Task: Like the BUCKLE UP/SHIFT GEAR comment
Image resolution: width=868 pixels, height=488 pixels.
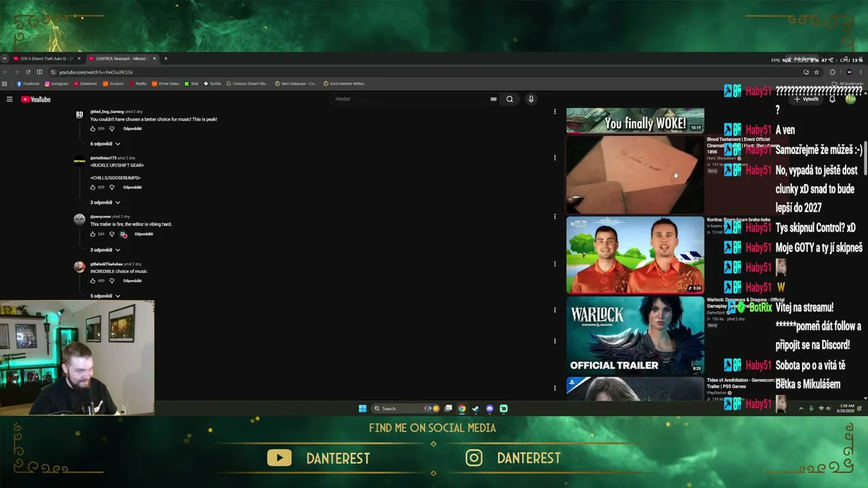Action: [93, 187]
